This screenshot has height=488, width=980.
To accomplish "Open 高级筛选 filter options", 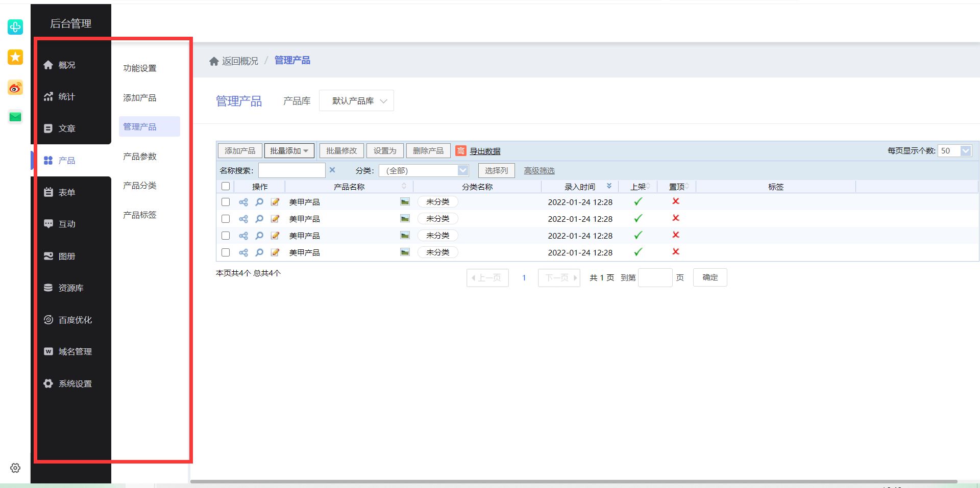I will (x=539, y=170).
